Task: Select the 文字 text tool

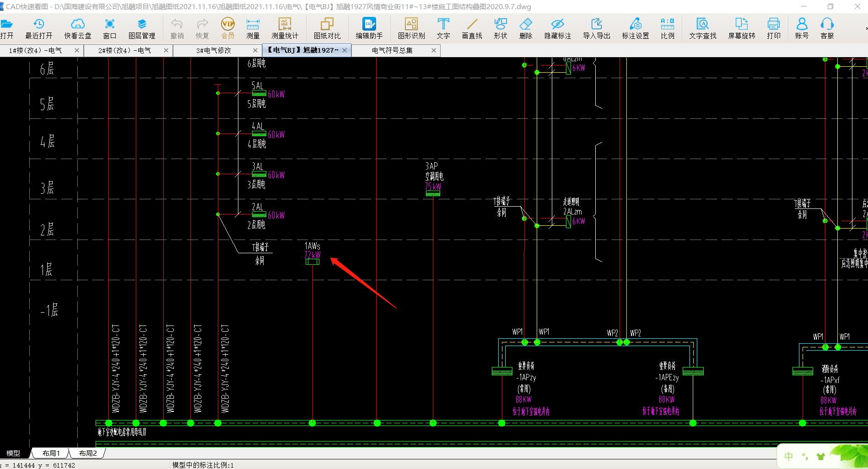Action: [443, 29]
